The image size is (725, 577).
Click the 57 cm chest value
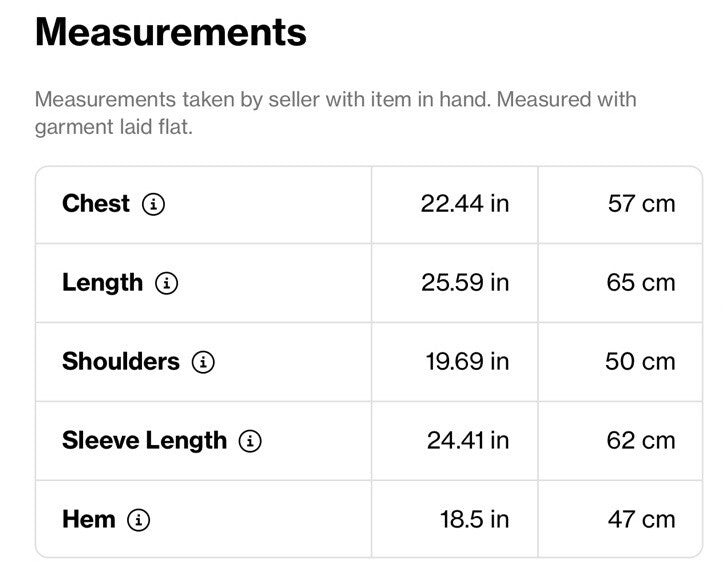[641, 204]
